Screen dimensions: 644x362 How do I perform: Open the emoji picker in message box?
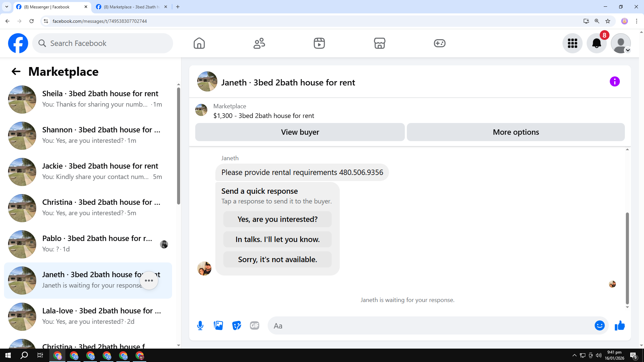[x=599, y=325]
